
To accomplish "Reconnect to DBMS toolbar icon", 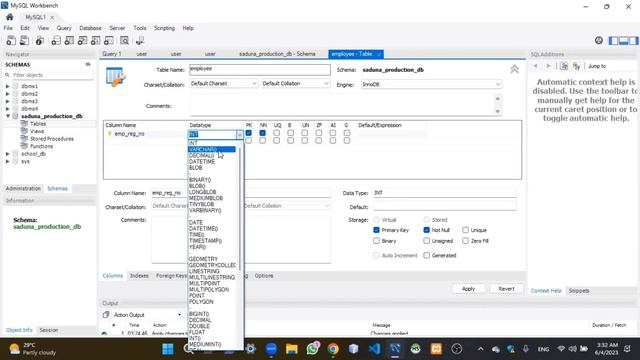I will click(140, 40).
